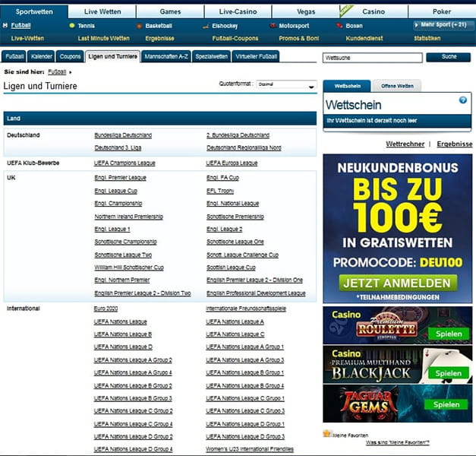Screen dimensions: 476x456
Task: Open the Fußball sport link in navigation
Action: (x=20, y=25)
